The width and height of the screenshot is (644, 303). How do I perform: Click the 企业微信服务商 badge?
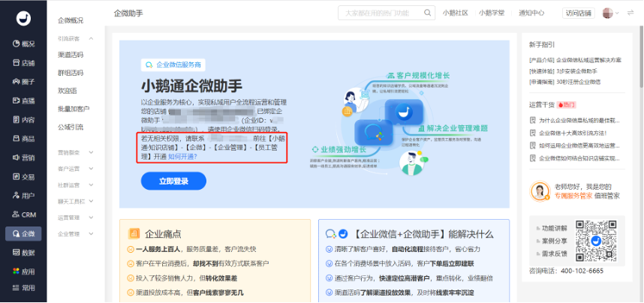173,64
